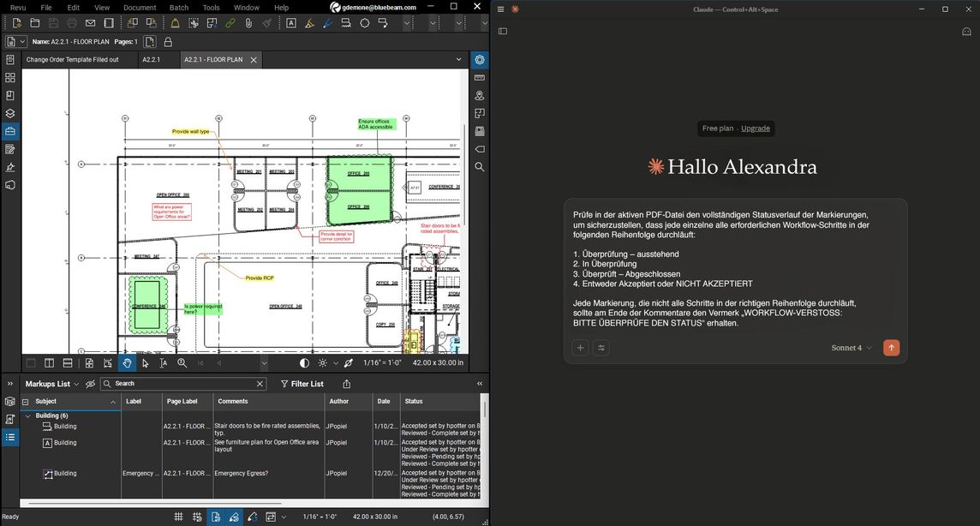Open the Batch menu

pyautogui.click(x=178, y=7)
